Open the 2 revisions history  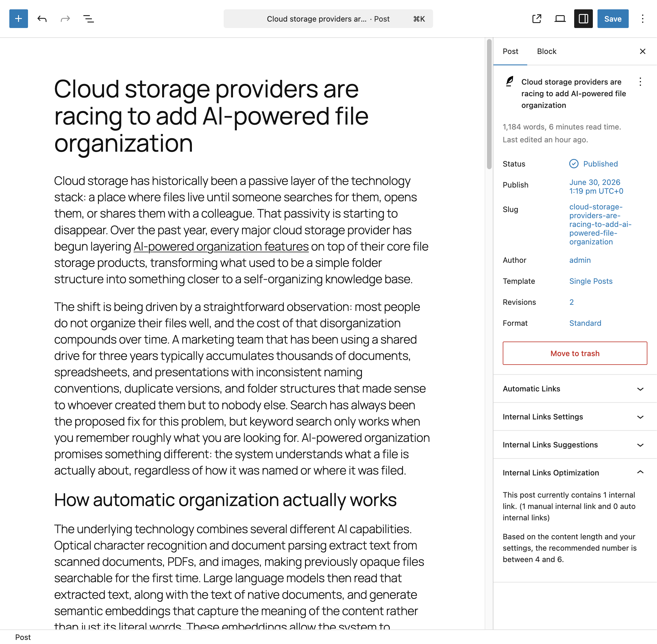pyautogui.click(x=572, y=302)
